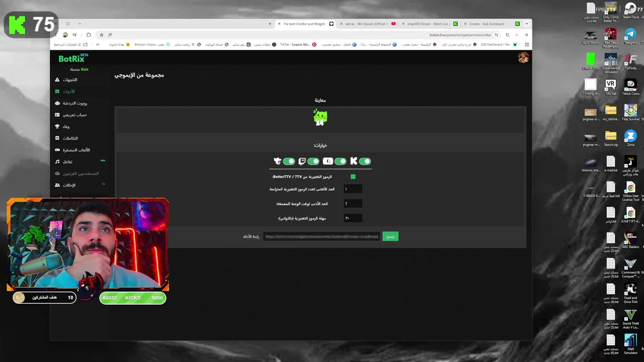Toggle the Kick emotes switch
The image size is (644, 362).
pyautogui.click(x=365, y=161)
